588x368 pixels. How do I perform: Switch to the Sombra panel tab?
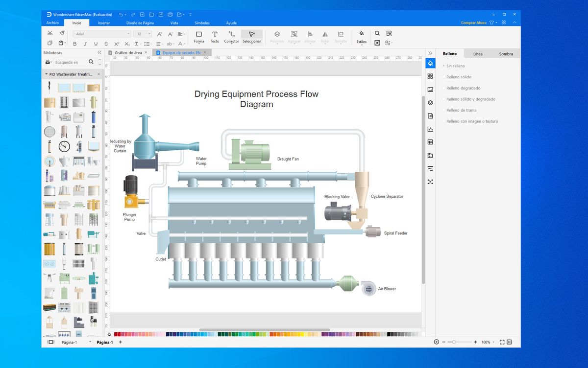point(506,54)
